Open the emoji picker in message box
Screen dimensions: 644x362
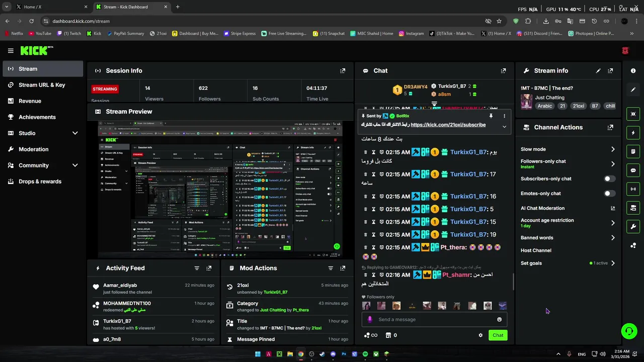coord(499,319)
